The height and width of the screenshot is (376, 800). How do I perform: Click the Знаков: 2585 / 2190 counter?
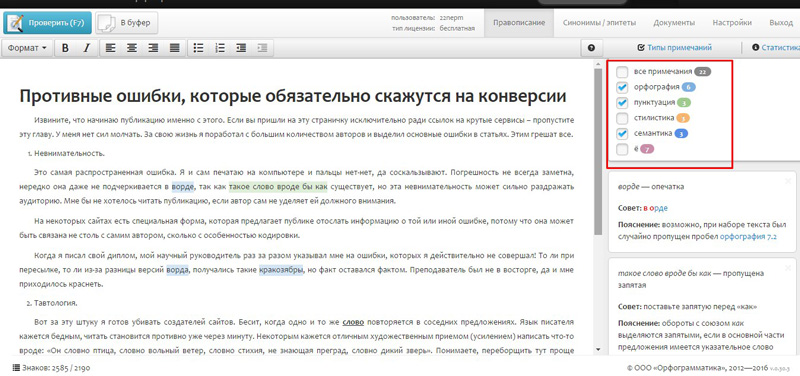[51, 367]
